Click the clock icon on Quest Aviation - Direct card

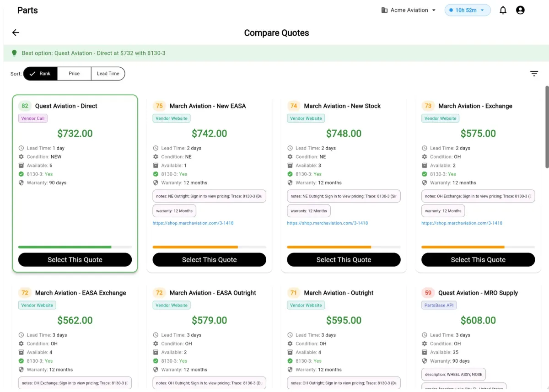(21, 148)
